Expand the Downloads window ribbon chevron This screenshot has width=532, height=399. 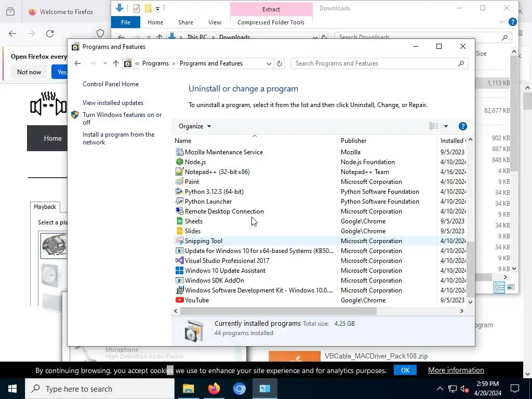[501, 22]
